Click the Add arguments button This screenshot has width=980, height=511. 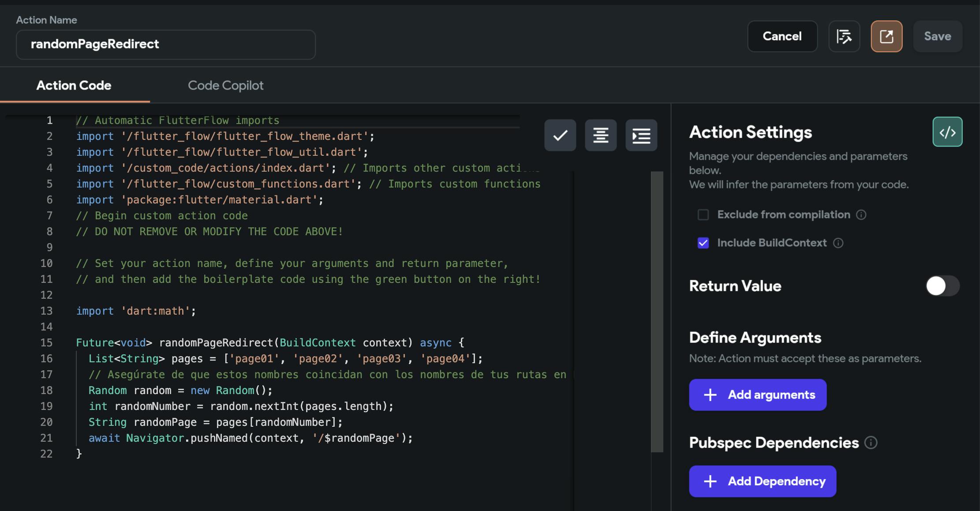[757, 395]
